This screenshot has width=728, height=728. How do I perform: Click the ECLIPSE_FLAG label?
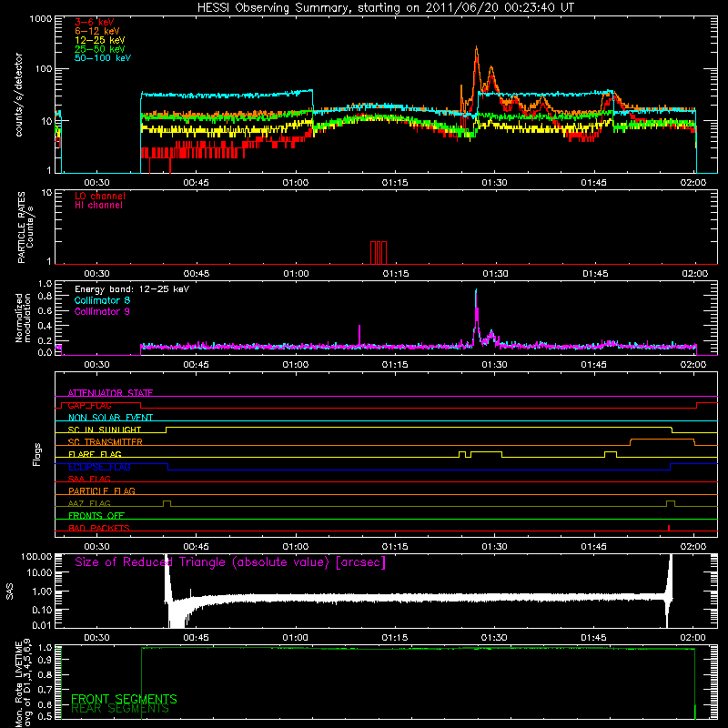99,467
